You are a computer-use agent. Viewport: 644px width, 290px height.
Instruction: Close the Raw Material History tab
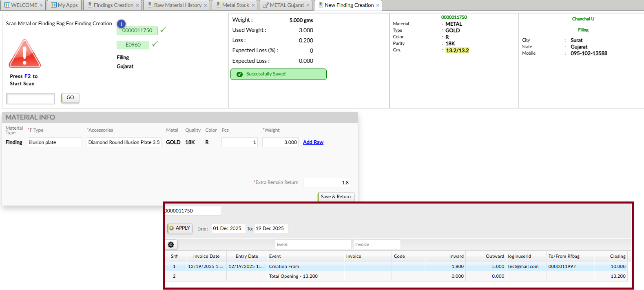pos(206,5)
